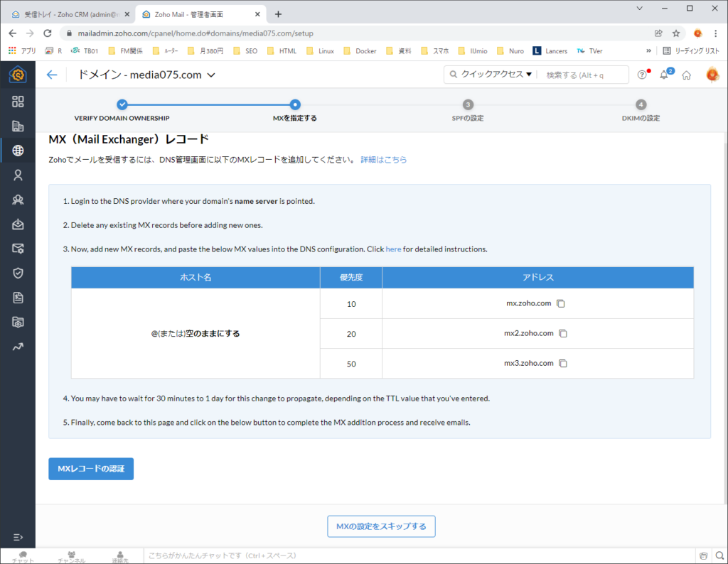The height and width of the screenshot is (564, 728).
Task: Open the SEO bookmark folder
Action: [245, 51]
